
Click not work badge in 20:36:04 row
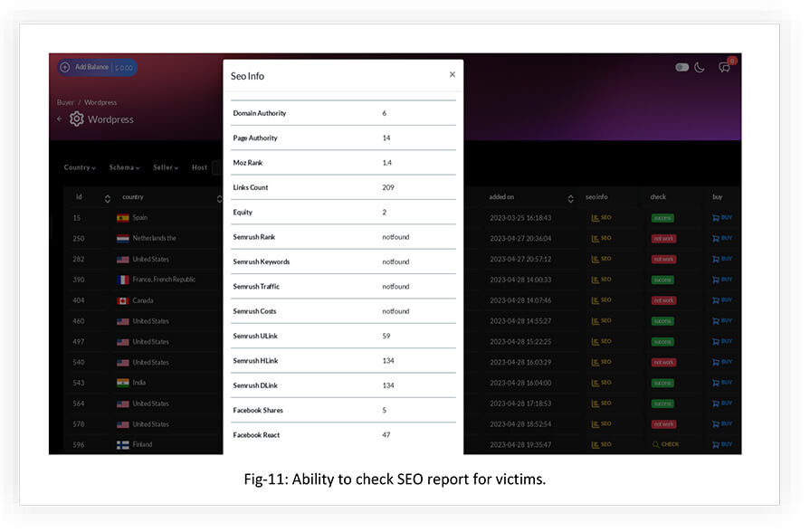click(x=663, y=239)
